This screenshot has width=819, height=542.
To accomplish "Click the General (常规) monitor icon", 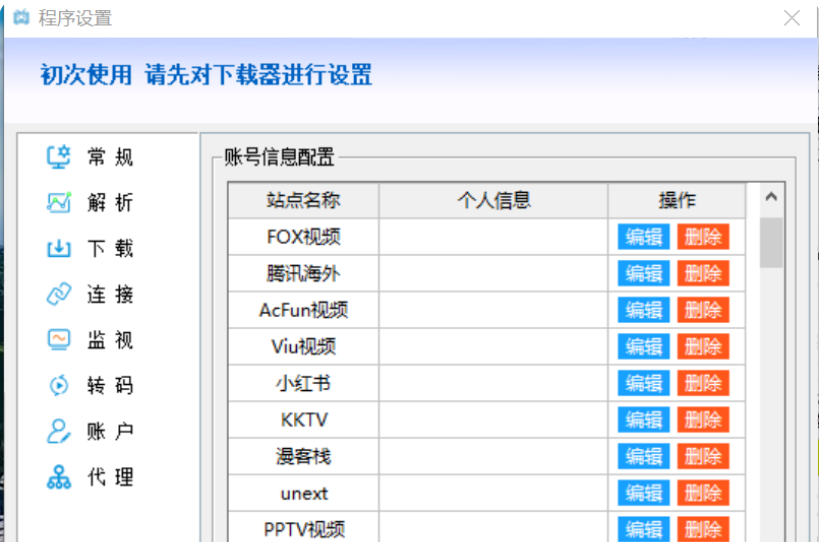I will click(x=59, y=157).
